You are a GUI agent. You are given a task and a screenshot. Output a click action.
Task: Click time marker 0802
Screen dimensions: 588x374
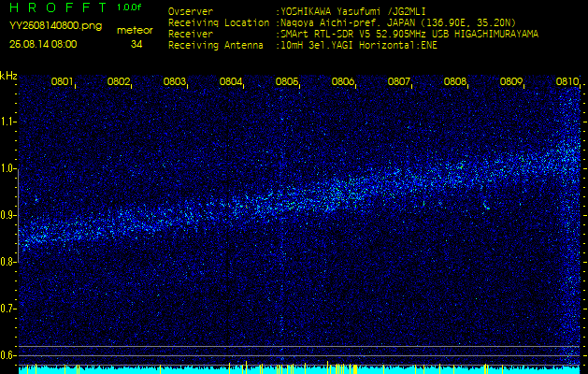119,81
